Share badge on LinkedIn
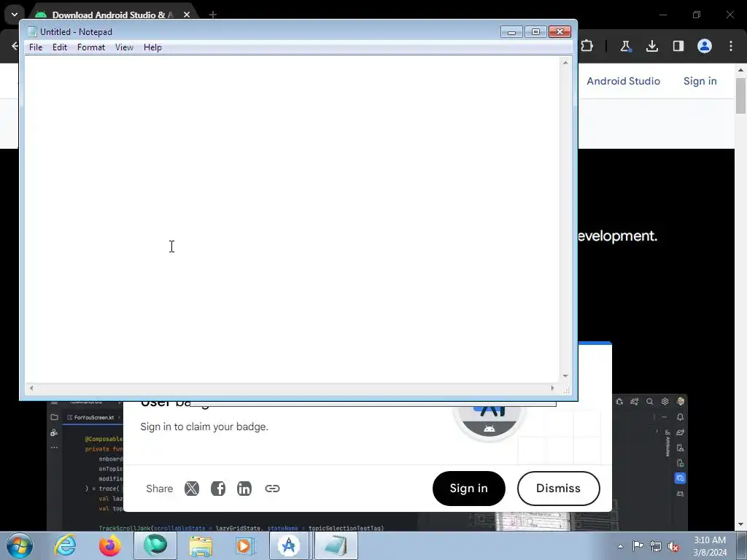 244,489
